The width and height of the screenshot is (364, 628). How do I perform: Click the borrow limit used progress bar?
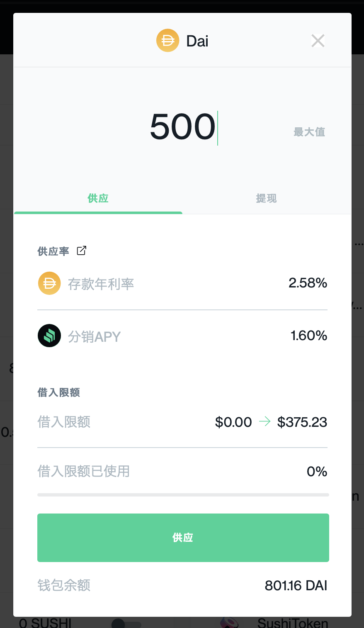183,494
